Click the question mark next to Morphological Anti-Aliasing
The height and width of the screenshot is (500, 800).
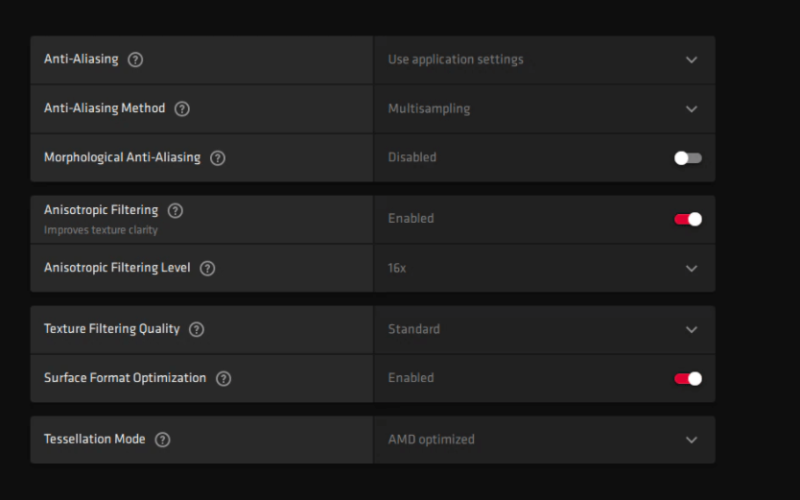(x=218, y=158)
